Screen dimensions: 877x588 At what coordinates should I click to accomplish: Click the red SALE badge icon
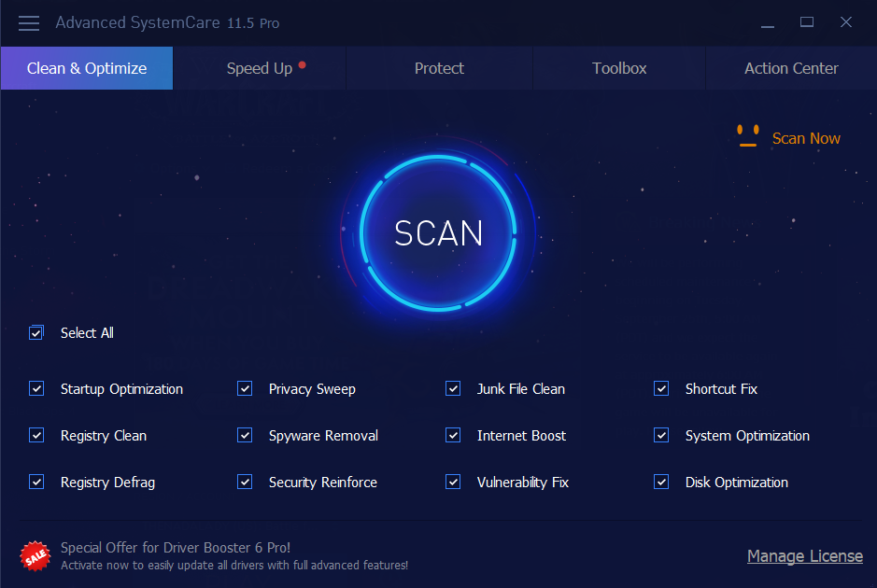pos(35,556)
